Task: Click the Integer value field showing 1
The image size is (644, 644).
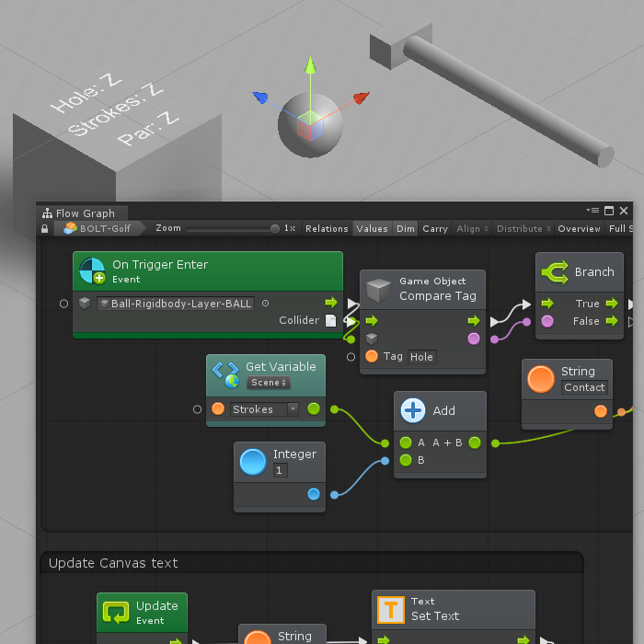Action: tap(280, 470)
